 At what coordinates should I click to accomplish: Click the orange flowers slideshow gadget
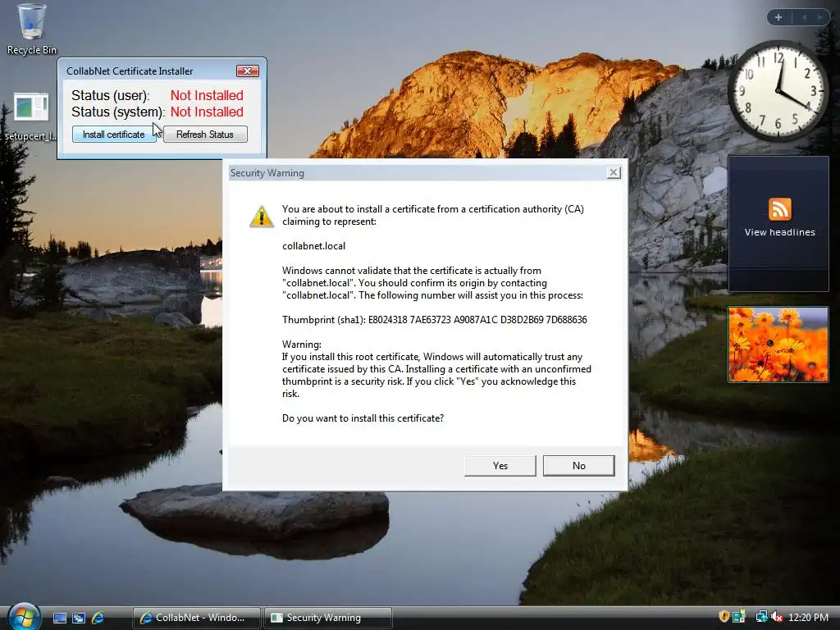778,345
